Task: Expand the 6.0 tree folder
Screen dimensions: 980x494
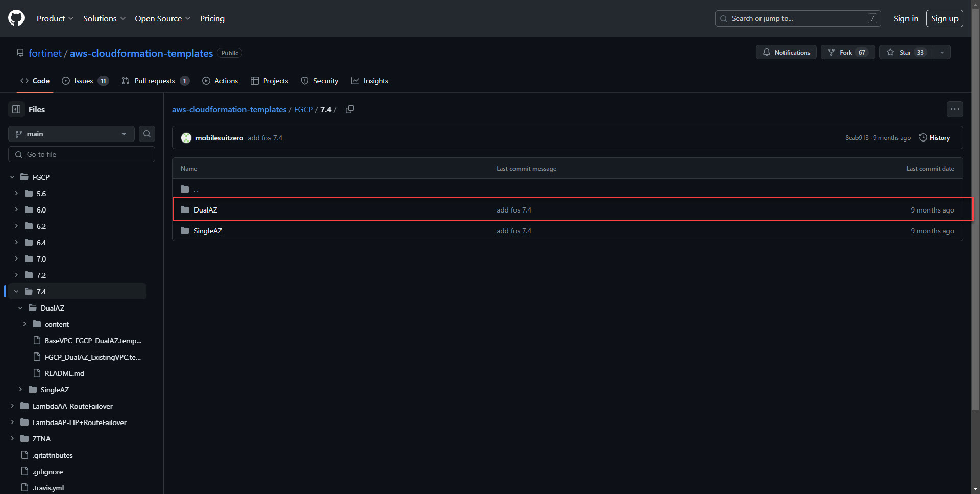Action: pos(16,209)
